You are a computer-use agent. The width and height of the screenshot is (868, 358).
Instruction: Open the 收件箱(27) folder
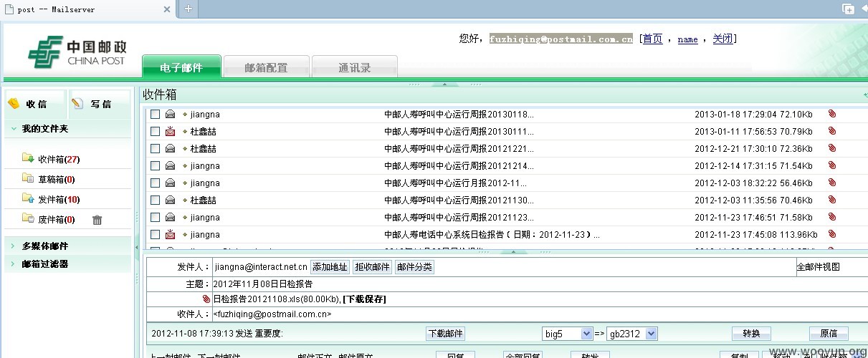tap(59, 159)
